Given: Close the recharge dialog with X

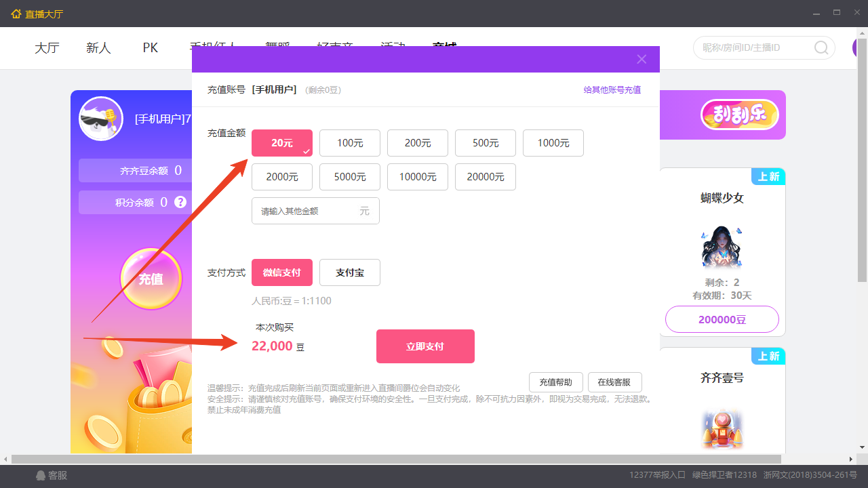Looking at the screenshot, I should 642,59.
